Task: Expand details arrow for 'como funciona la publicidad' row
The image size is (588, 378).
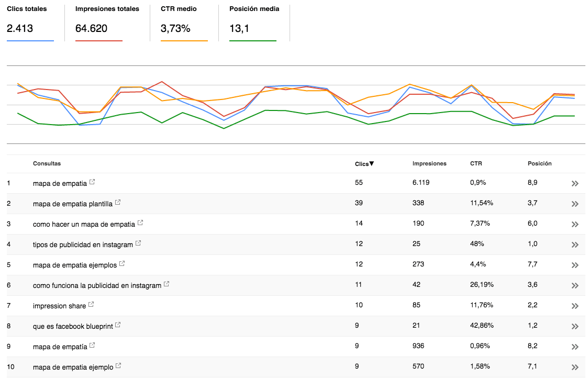Action: [575, 285]
